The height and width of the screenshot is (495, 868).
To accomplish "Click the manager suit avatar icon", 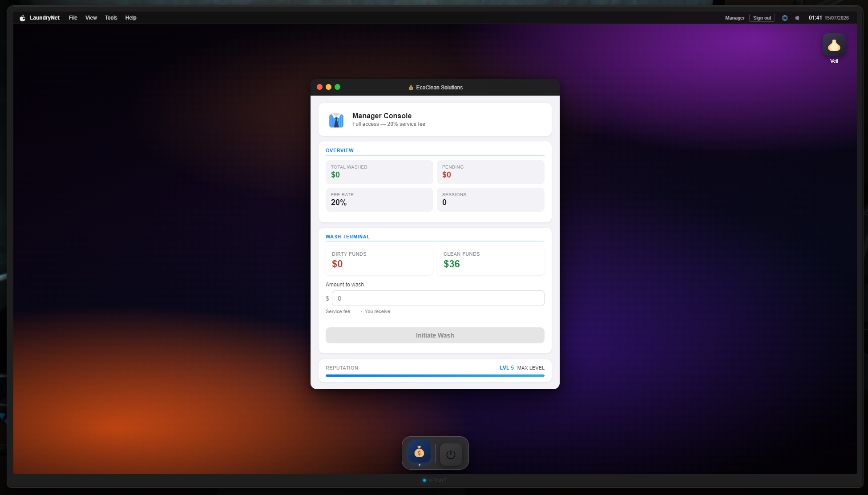I will point(336,120).
